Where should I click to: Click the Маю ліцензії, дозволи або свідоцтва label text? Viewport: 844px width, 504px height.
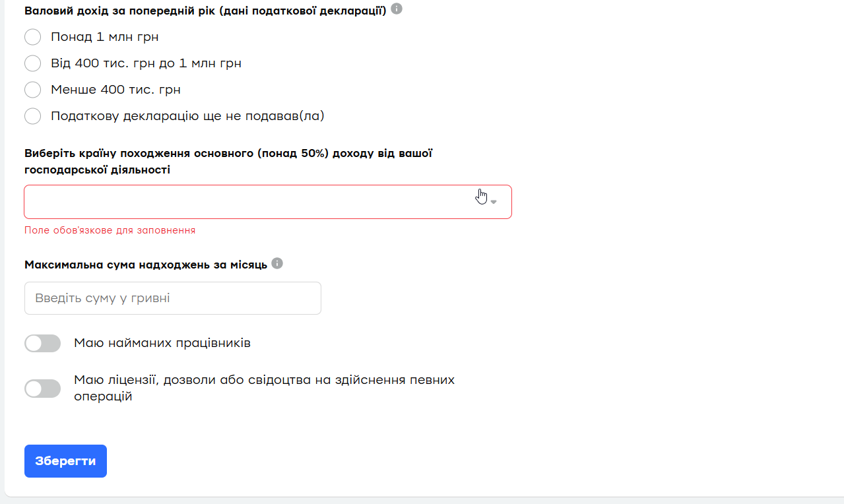(x=264, y=381)
